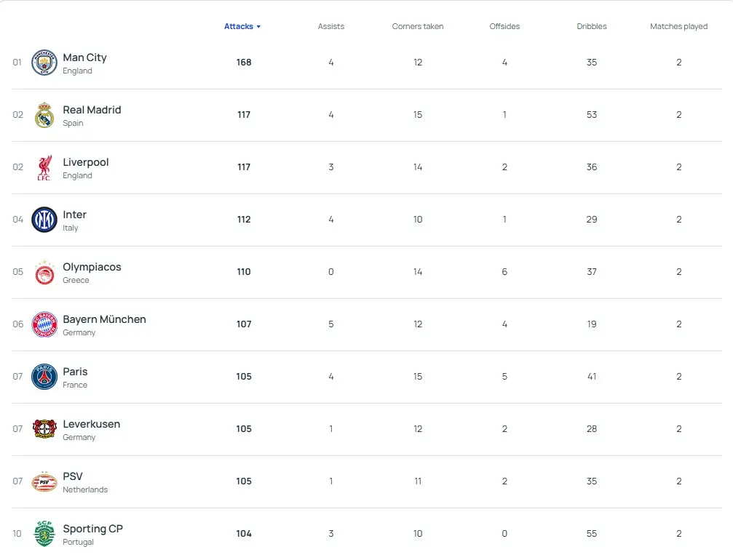Sort by the Offsides column header
Screen dimensions: 733x560
point(504,26)
